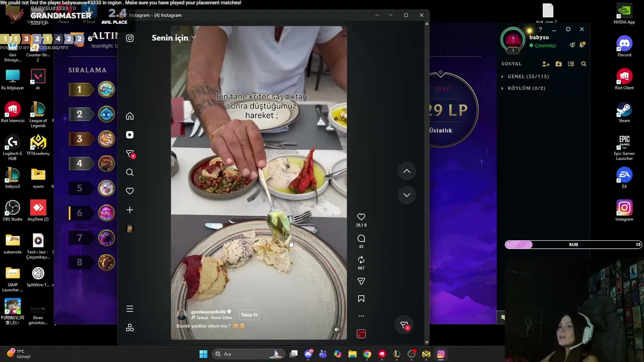The height and width of the screenshot is (362, 644).
Task: Create friend folder in League social panel
Action: click(x=558, y=64)
